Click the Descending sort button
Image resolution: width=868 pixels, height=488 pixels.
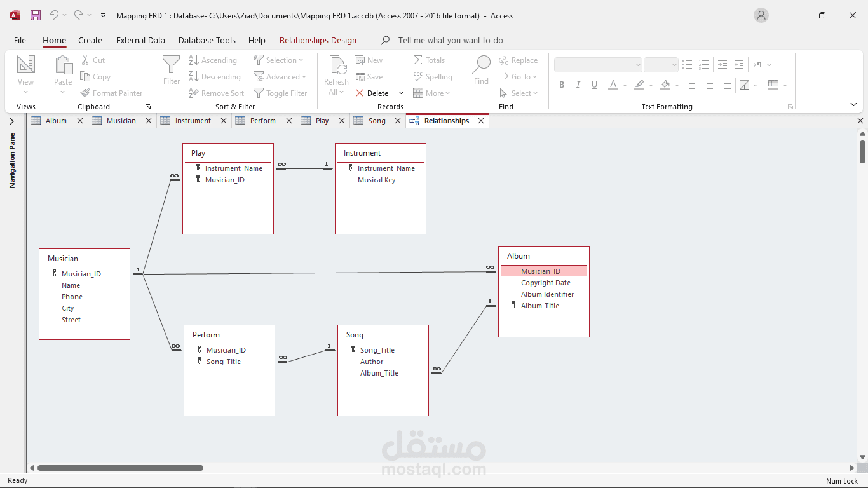215,77
